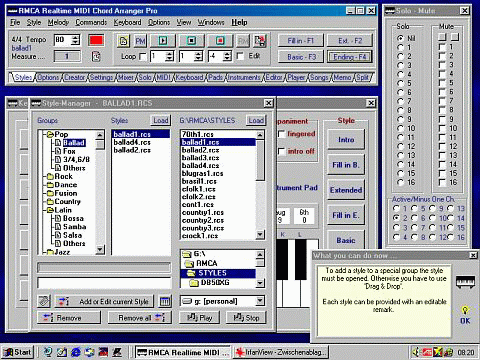
Task: Select Active/Minus One channel 2 radio
Action: click(396, 218)
